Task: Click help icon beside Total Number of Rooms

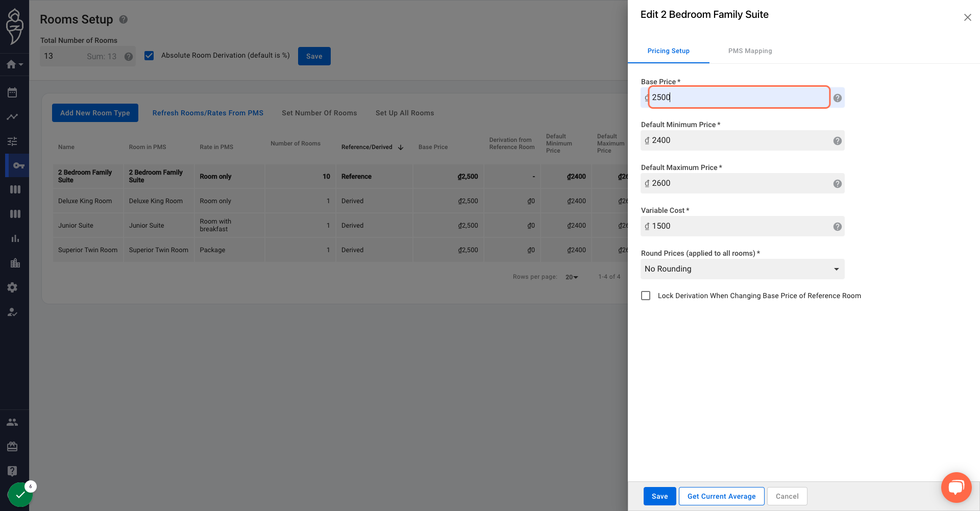Action: point(129,57)
